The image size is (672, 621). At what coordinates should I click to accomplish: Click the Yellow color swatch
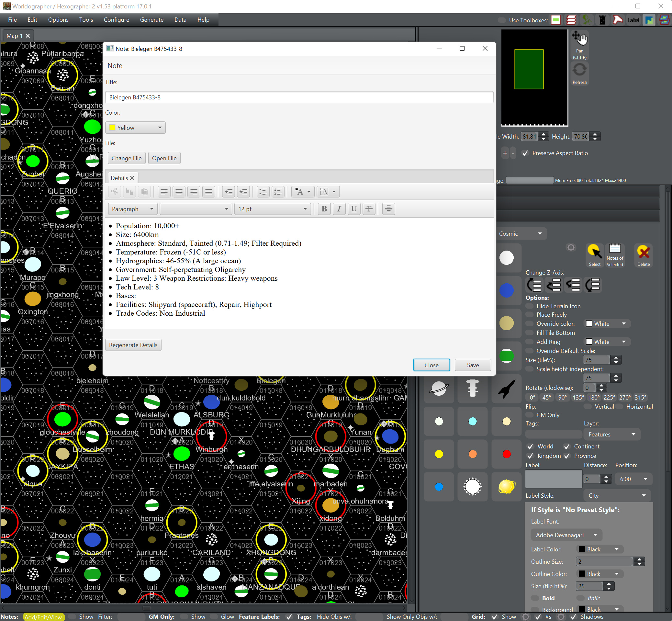pyautogui.click(x=114, y=128)
